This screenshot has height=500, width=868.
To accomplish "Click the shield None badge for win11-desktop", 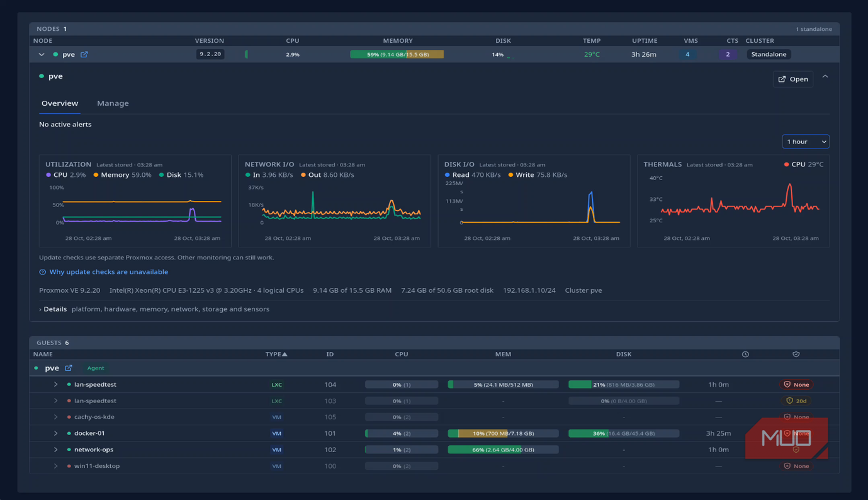I will 796,466.
